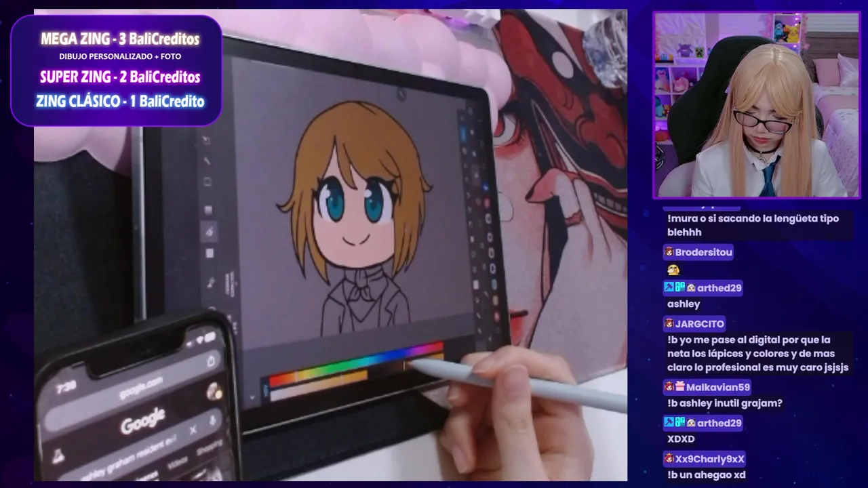Click the 'MEGA ZING - 3 BaliCreditos' text
868x488 pixels.
(x=120, y=39)
